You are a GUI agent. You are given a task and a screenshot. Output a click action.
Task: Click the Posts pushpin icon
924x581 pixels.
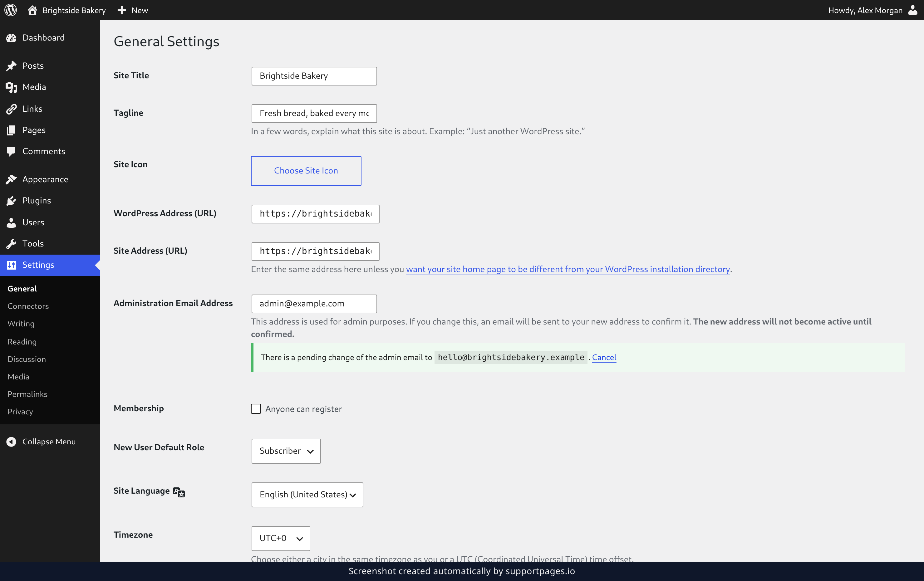(x=12, y=66)
